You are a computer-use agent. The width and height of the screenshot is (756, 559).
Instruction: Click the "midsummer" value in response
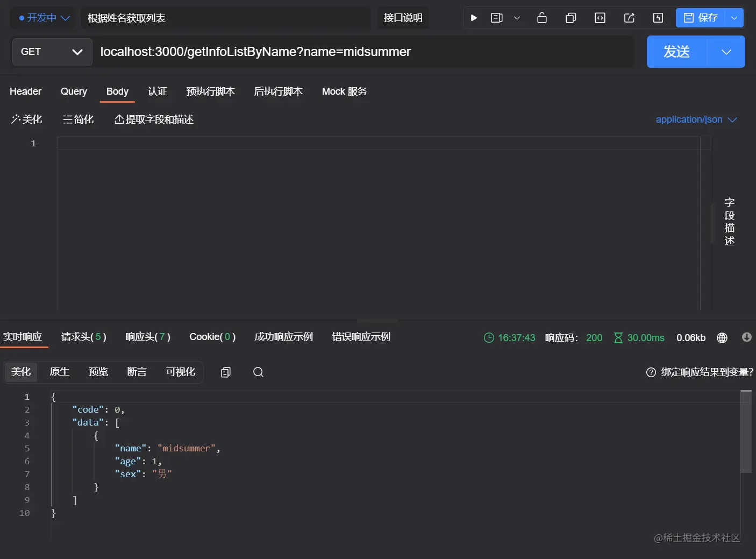coord(187,448)
